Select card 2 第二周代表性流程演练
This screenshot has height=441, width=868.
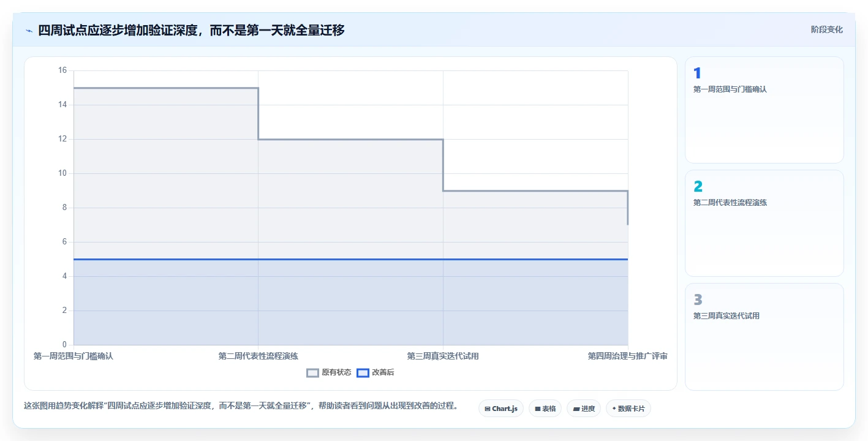(764, 224)
